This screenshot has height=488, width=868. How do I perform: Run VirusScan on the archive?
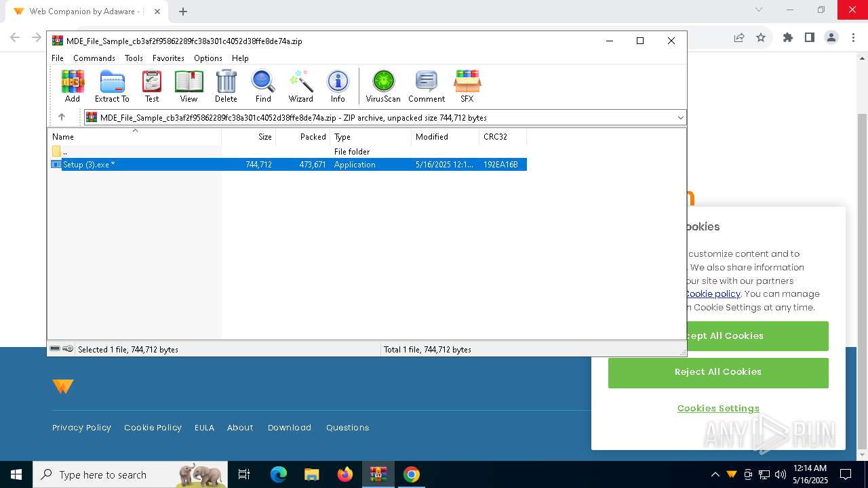pyautogui.click(x=383, y=86)
